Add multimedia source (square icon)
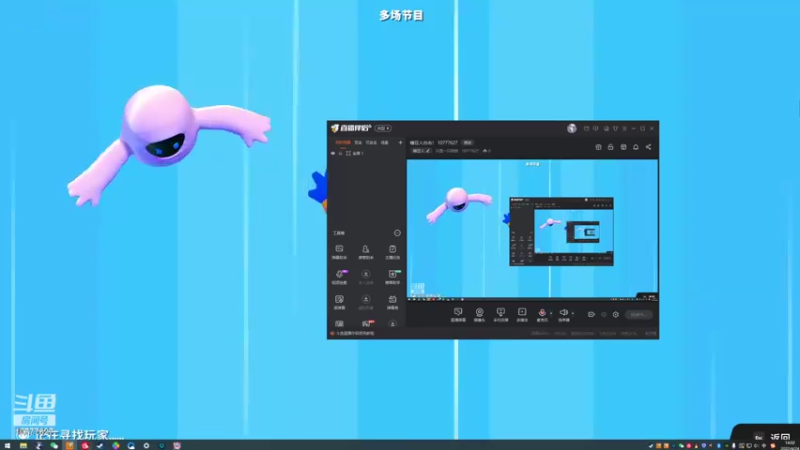The image size is (800, 450). [522, 314]
